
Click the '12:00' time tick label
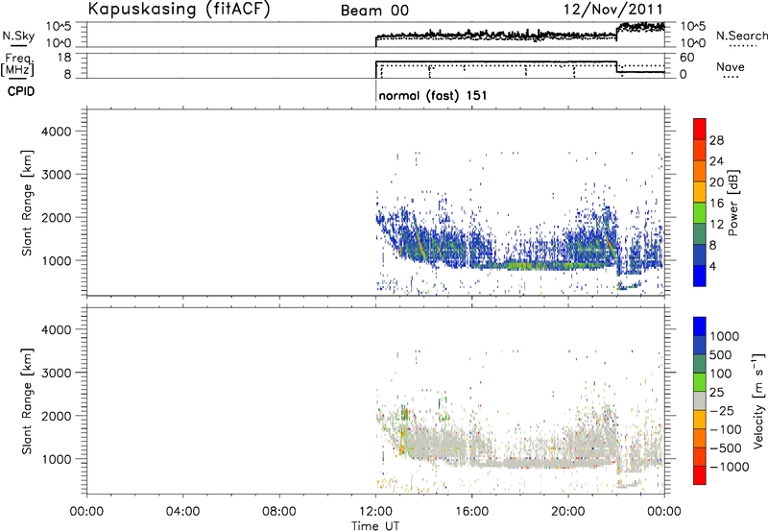click(375, 512)
